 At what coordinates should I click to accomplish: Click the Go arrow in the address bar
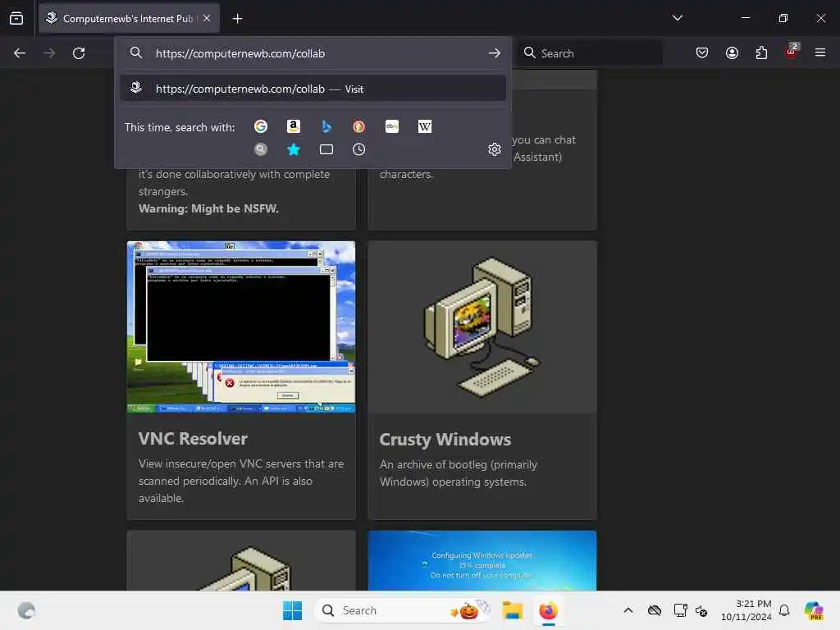(494, 53)
